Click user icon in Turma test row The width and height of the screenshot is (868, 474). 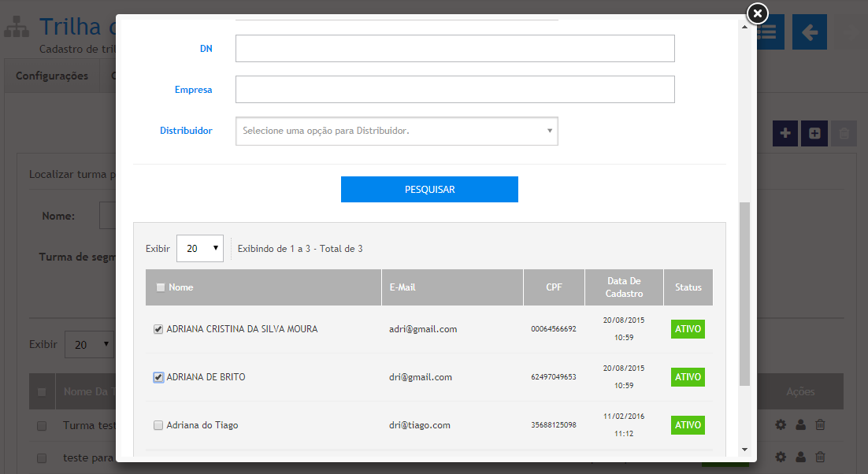pyautogui.click(x=800, y=425)
